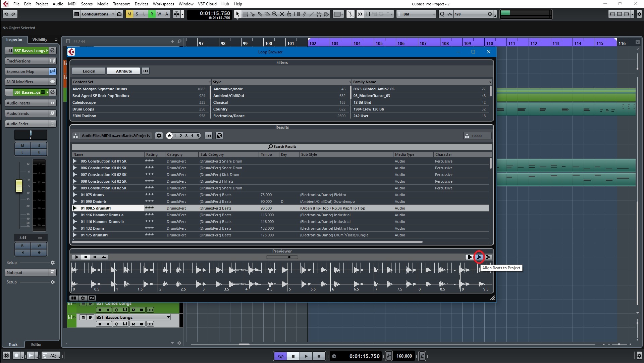Open BST Basses Longs track dropdown

pos(168,317)
